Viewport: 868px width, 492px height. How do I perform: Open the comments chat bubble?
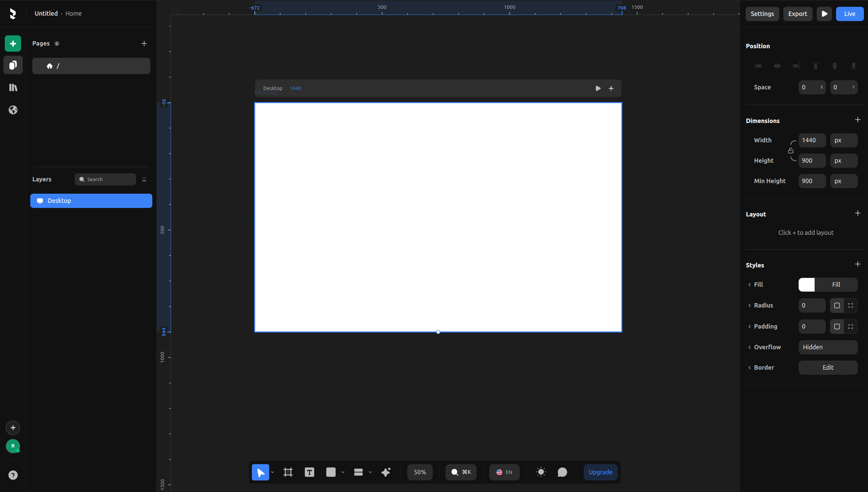(562, 472)
